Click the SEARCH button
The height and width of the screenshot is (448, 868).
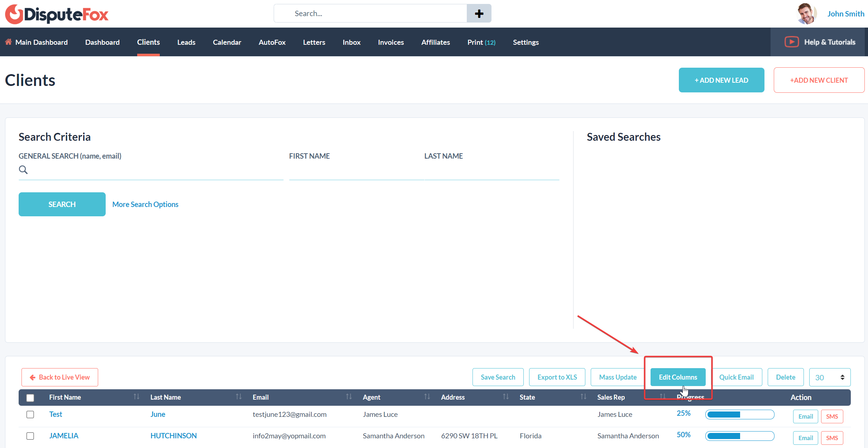coord(62,204)
